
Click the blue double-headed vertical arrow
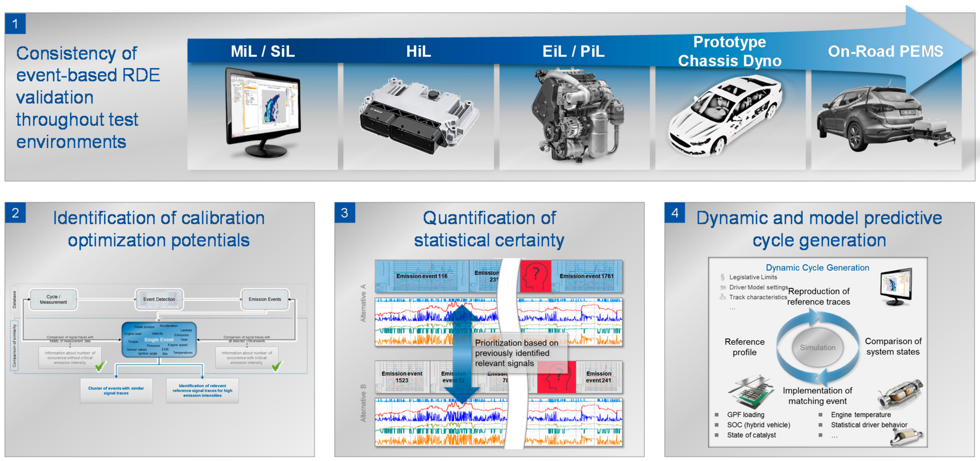tap(461, 354)
